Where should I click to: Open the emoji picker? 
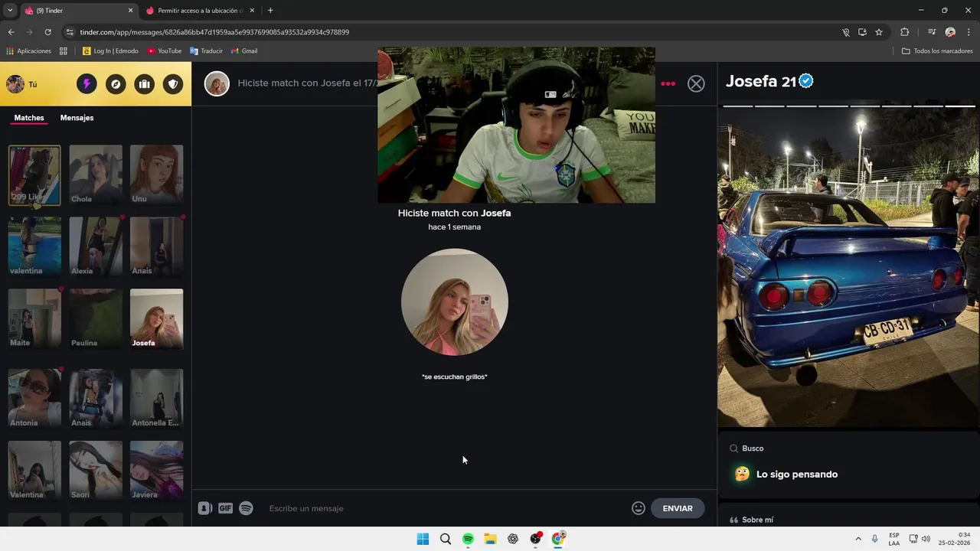[x=639, y=508]
